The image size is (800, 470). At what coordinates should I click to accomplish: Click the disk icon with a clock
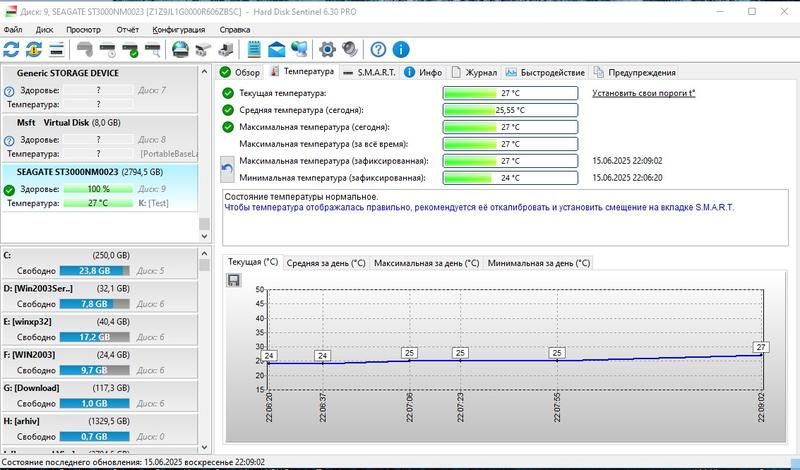pos(108,50)
